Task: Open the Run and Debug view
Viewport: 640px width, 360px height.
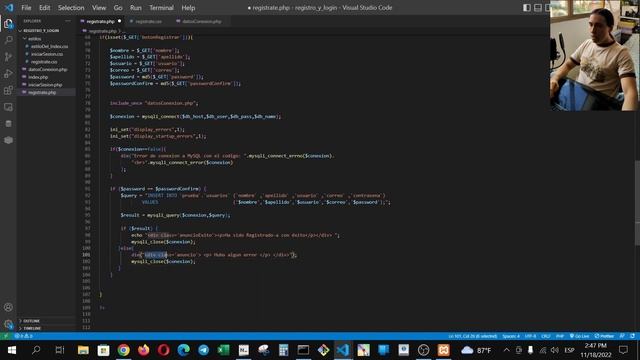Action: pyautogui.click(x=8, y=73)
